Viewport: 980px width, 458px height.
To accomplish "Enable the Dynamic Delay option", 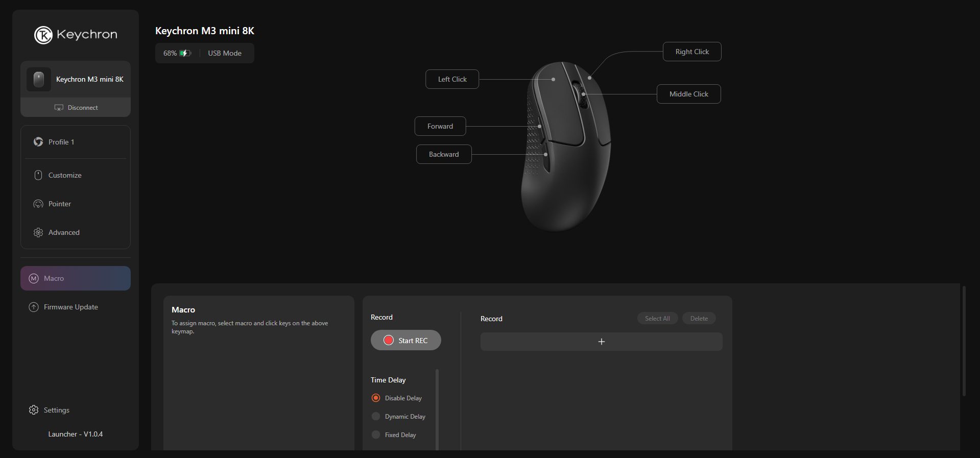I will (376, 416).
